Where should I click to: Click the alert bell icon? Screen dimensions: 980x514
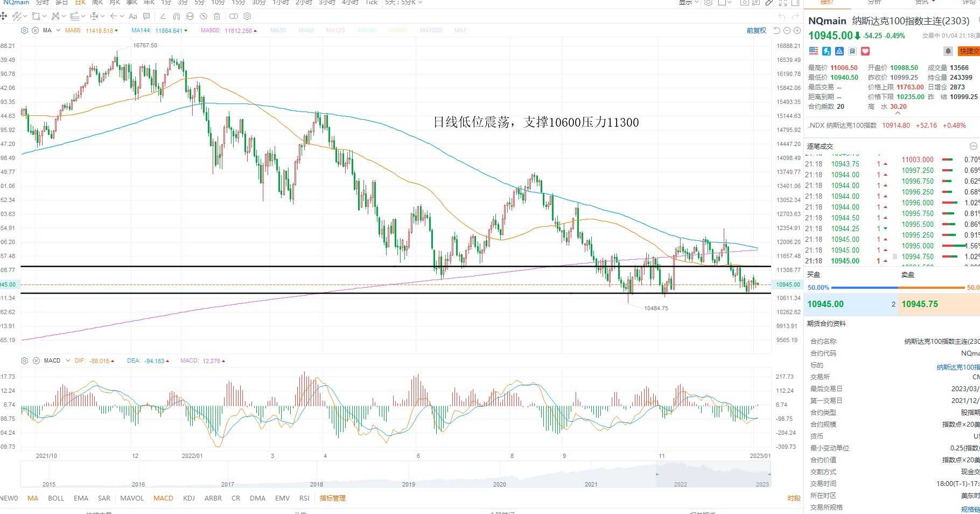(x=948, y=51)
